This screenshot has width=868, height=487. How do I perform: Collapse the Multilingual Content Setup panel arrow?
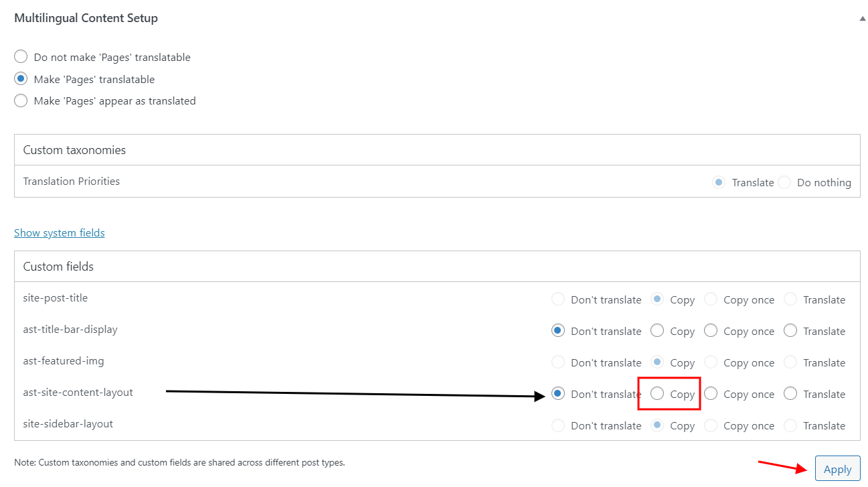(863, 19)
